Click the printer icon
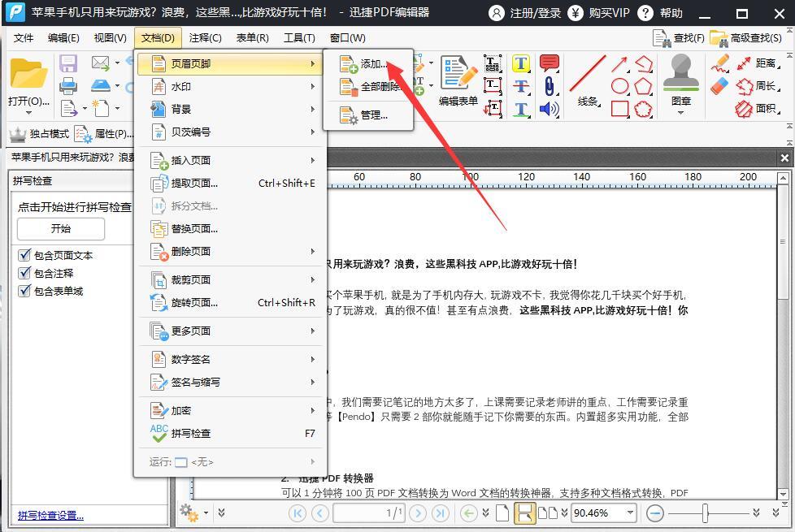 [68, 85]
